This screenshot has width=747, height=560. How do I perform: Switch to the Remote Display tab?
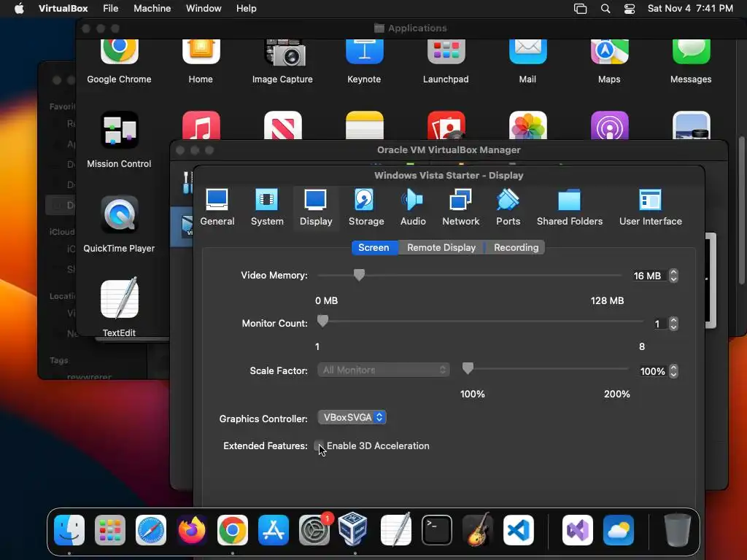tap(441, 248)
